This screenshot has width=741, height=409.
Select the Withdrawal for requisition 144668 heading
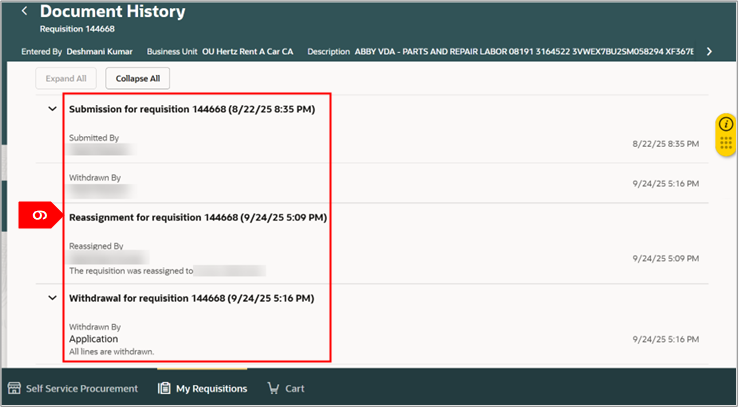tap(192, 299)
